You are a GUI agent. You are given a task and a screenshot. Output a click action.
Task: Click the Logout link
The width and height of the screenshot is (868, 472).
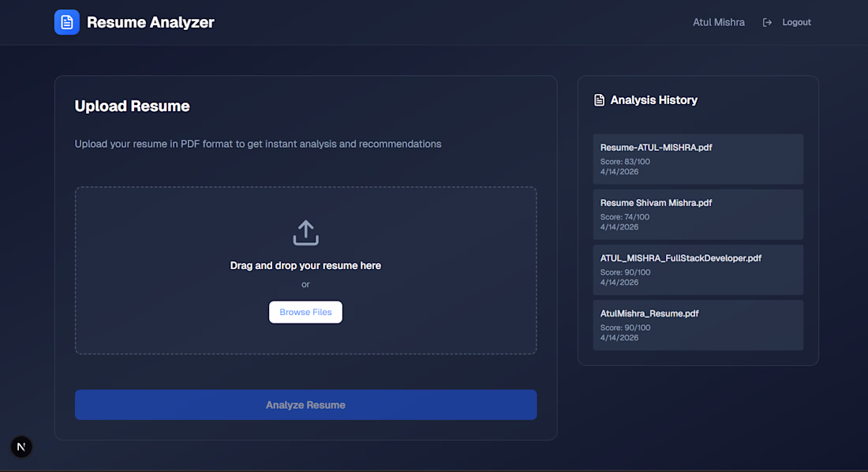click(x=796, y=22)
